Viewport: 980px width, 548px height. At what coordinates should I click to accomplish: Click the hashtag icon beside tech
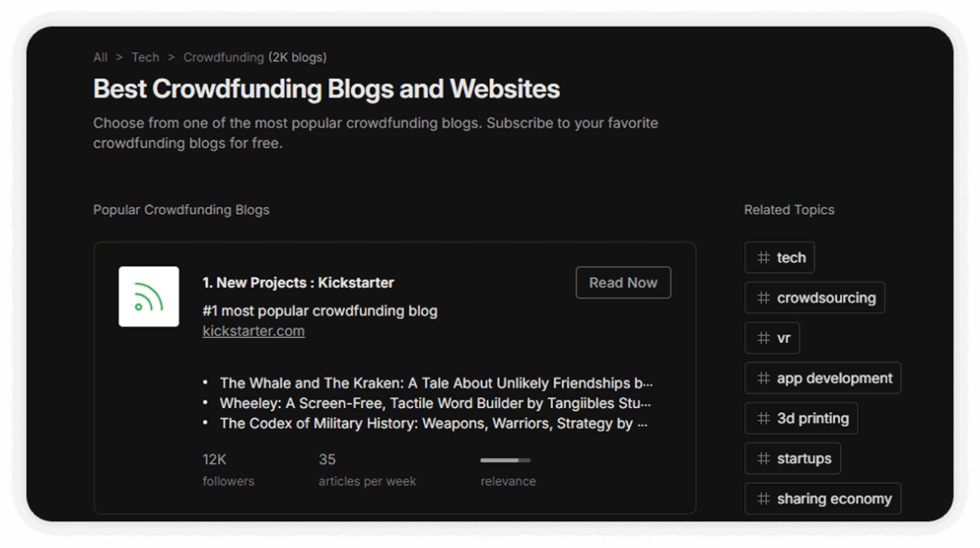[762, 258]
